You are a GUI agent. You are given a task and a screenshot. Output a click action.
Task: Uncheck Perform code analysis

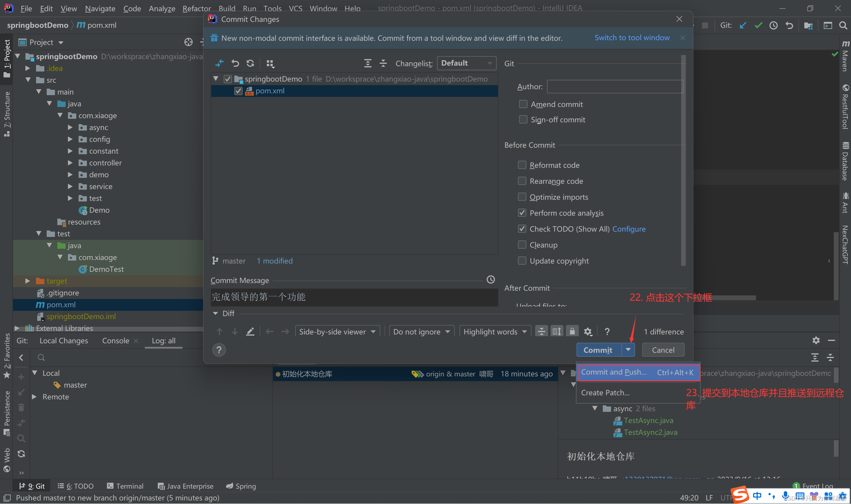522,213
